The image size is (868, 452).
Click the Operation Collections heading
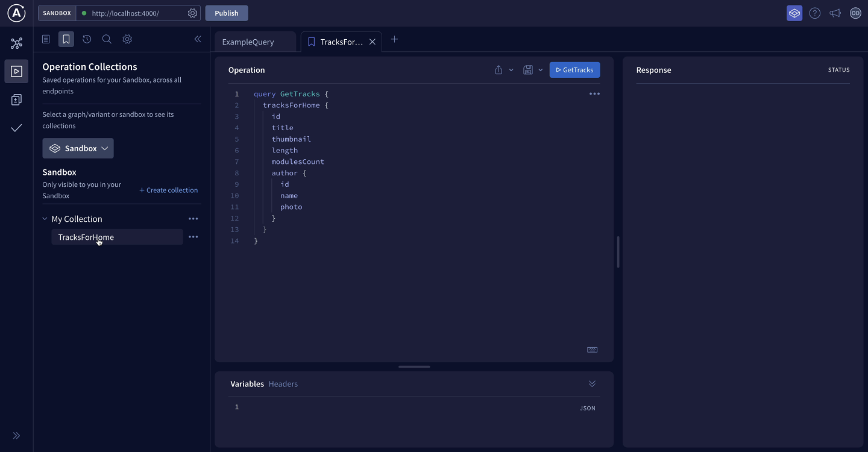[90, 67]
